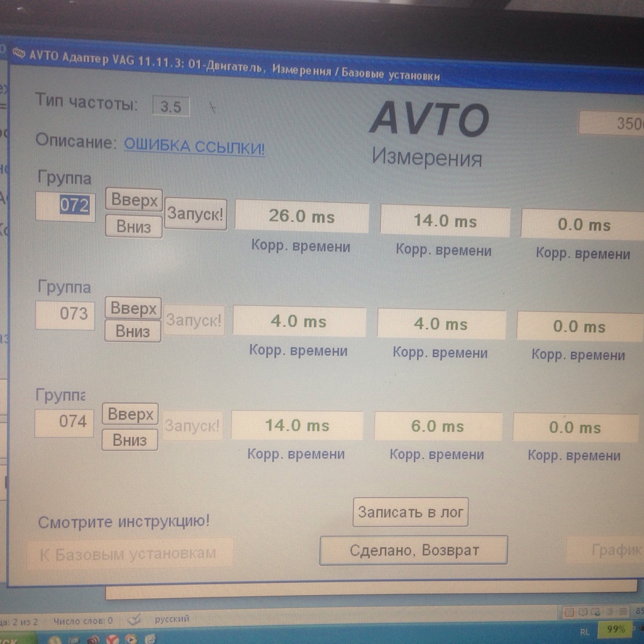Click русский language indicator in status bar

click(x=172, y=619)
